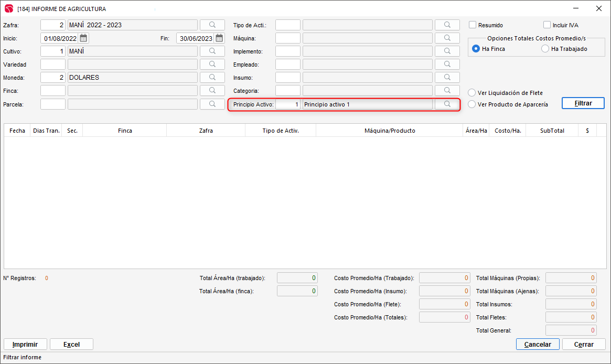
Task: Check the Incluir IVA option
Action: click(547, 25)
